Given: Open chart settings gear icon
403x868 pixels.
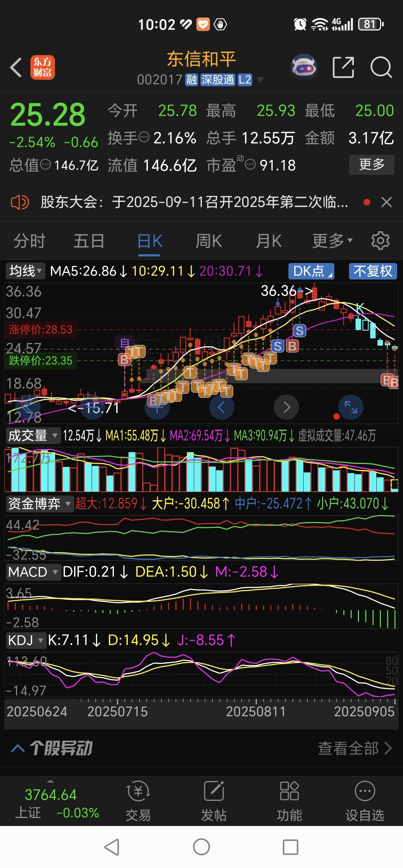Looking at the screenshot, I should coord(380,241).
